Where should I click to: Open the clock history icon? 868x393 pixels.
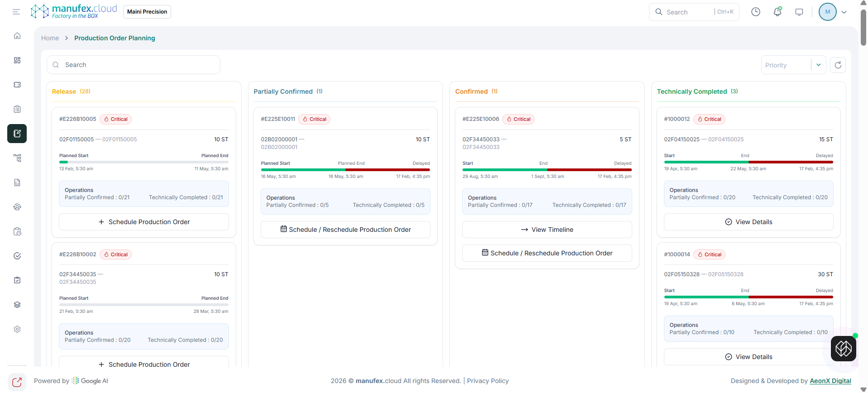[x=755, y=12]
